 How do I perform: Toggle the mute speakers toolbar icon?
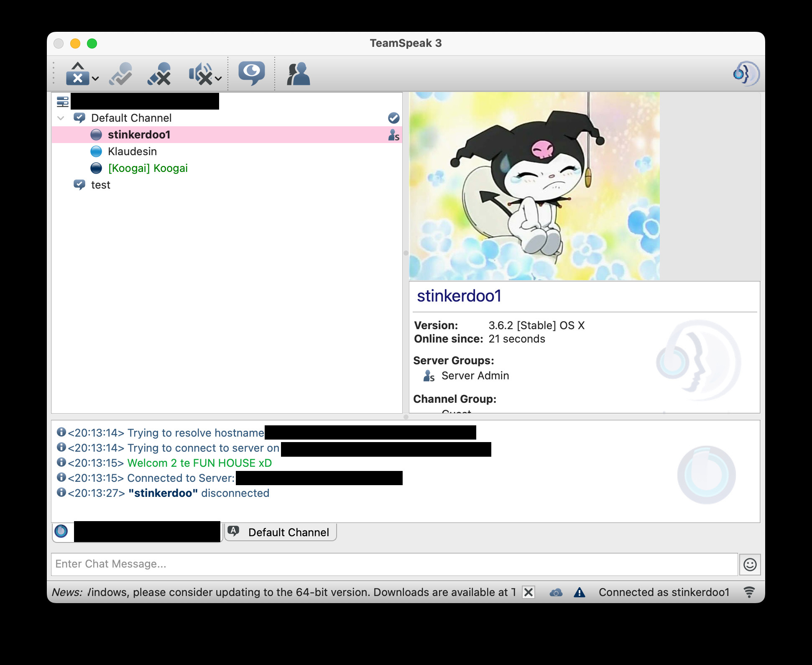[200, 74]
